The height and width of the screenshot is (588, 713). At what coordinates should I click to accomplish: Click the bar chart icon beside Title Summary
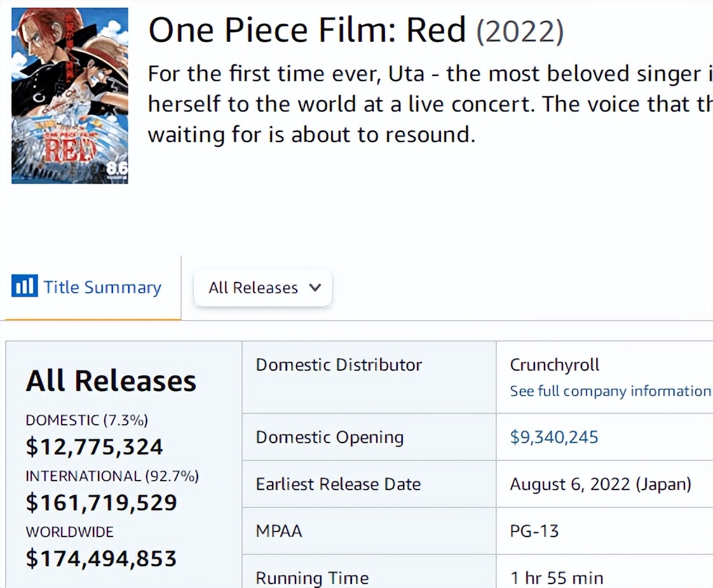pos(24,287)
